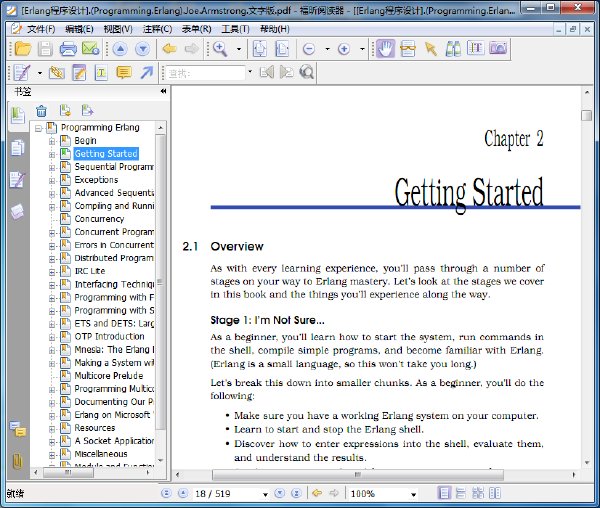Email the document using the envelope icon
The width and height of the screenshot is (600, 508).
pos(91,49)
